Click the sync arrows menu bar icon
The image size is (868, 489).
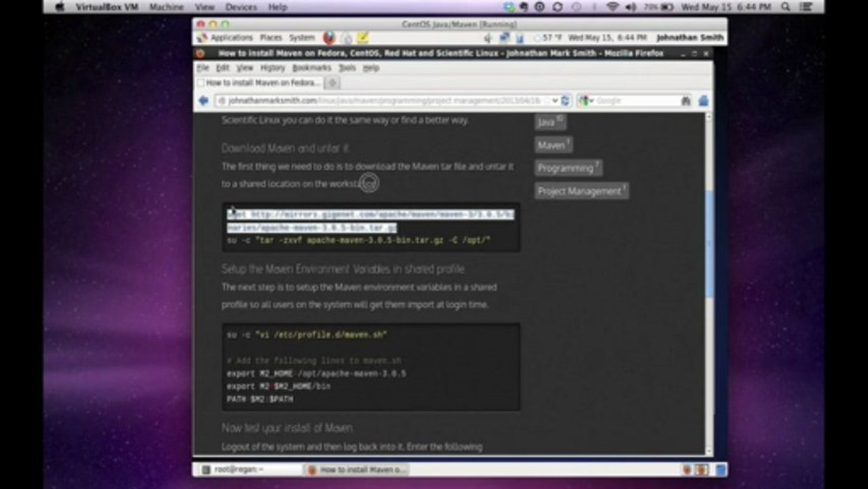point(558,7)
